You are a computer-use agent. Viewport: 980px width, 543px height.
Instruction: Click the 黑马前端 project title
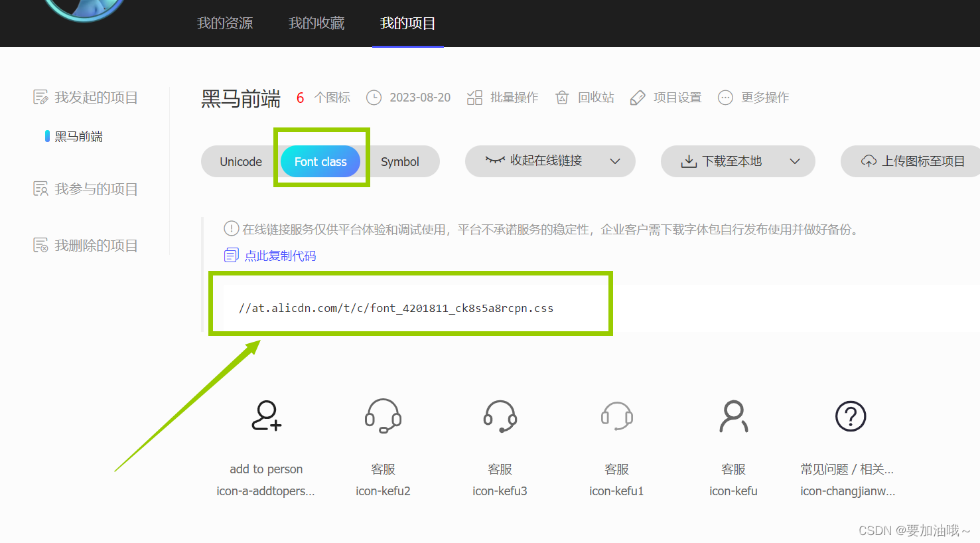(241, 98)
